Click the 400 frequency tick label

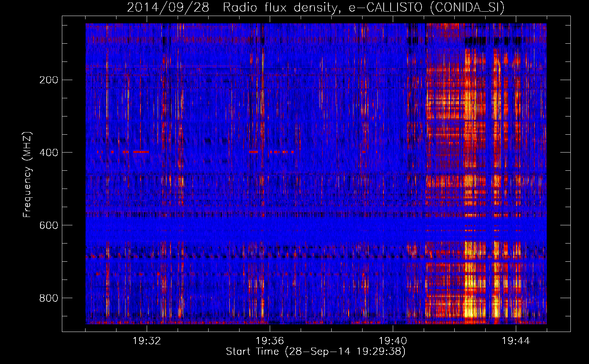(48, 153)
